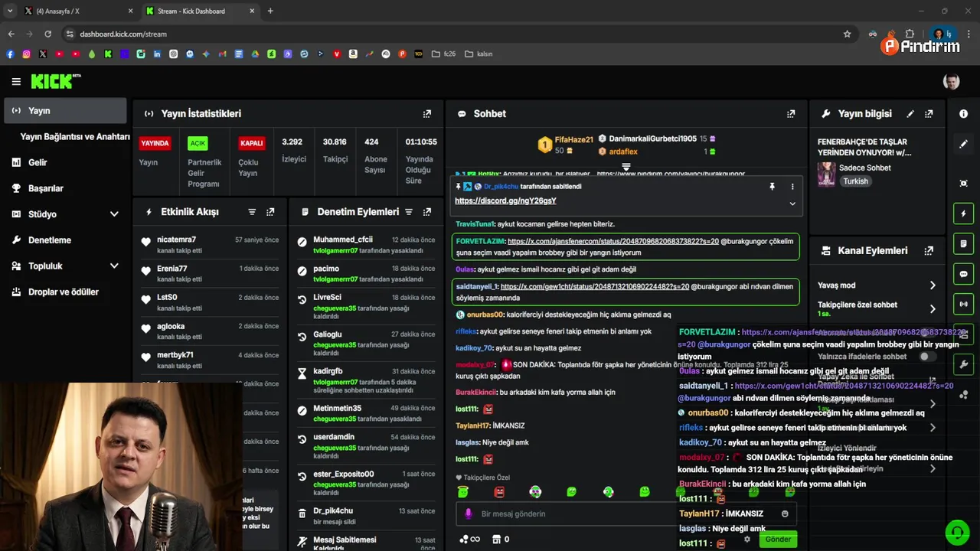The height and width of the screenshot is (551, 980).
Task: Click the pencil icon in the right rail
Action: point(964,143)
